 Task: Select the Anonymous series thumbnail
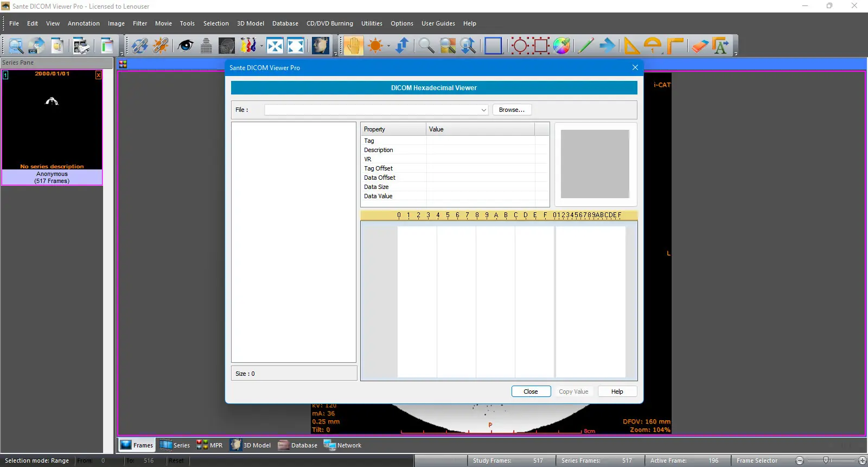click(x=52, y=127)
